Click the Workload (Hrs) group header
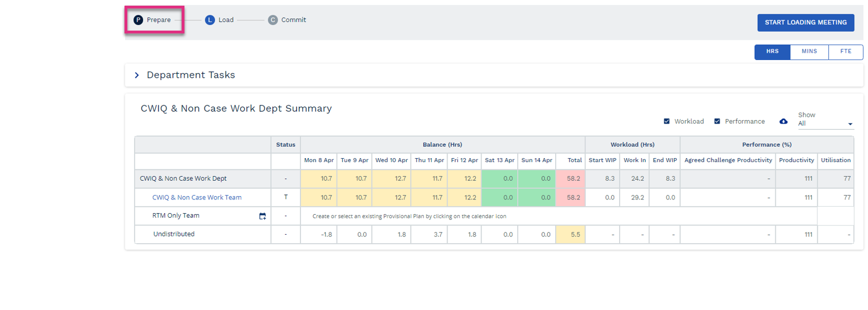 pos(633,145)
